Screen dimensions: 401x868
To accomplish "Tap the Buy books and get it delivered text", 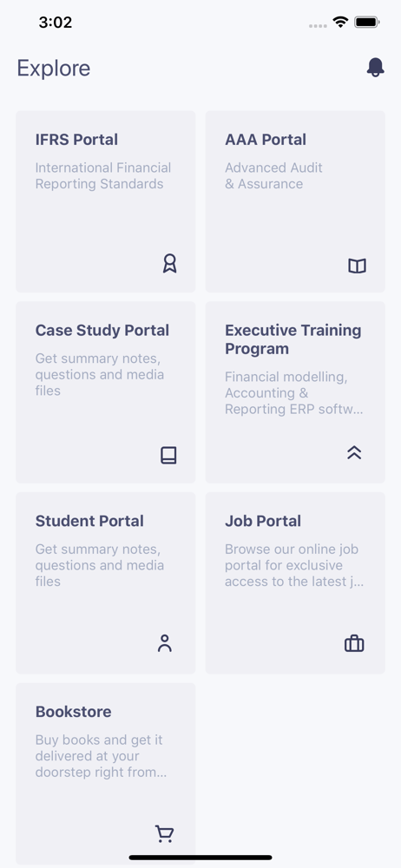I will pyautogui.click(x=101, y=756).
